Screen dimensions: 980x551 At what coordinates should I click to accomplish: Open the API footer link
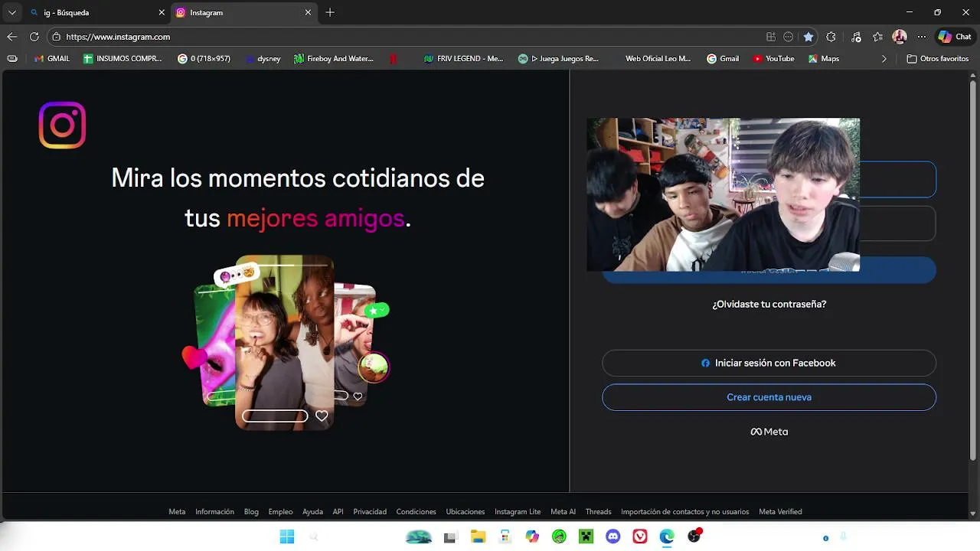[x=338, y=512]
